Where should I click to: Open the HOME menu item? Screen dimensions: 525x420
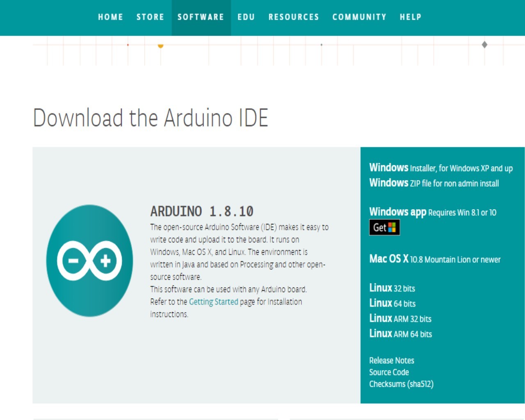pyautogui.click(x=110, y=17)
